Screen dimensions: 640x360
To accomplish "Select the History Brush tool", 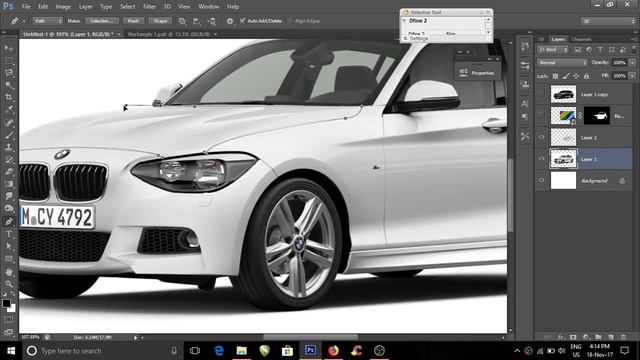I will pyautogui.click(x=9, y=159).
